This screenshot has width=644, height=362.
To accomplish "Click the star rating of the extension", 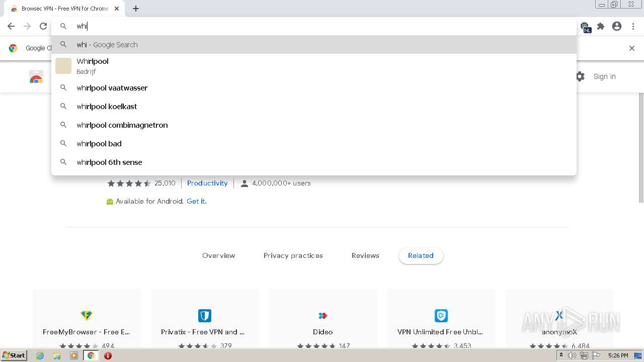I will click(129, 183).
